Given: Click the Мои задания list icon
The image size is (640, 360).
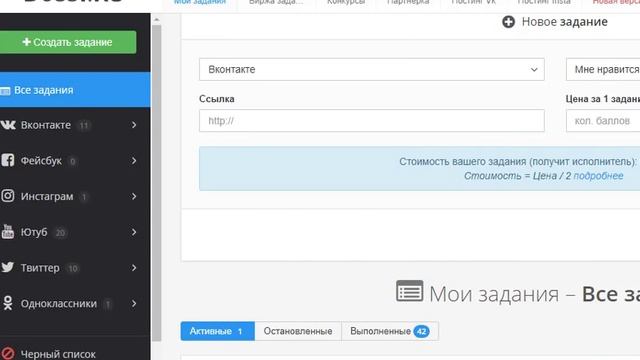Looking at the screenshot, I should [x=409, y=291].
